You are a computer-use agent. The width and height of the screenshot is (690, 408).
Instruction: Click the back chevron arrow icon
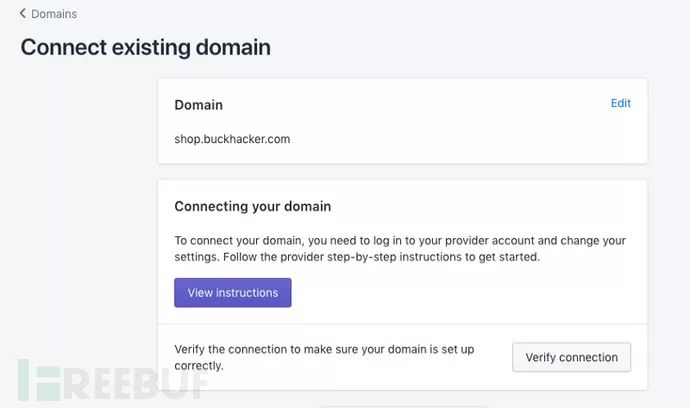pos(23,14)
